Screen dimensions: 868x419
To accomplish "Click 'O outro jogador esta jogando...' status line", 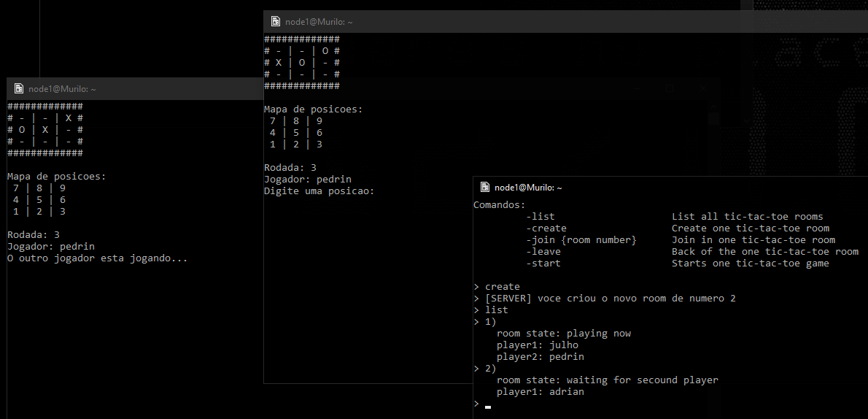I will [x=98, y=258].
